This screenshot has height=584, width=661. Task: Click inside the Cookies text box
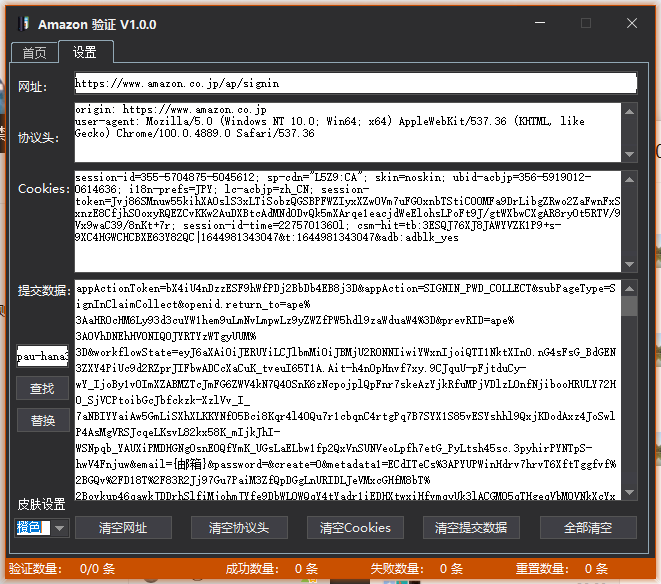point(347,221)
